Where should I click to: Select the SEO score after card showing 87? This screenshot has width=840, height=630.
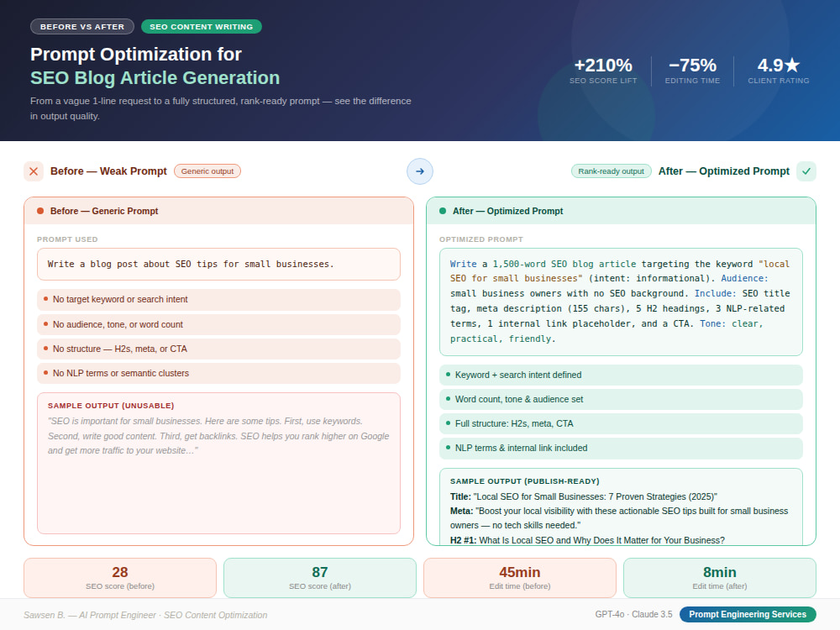pyautogui.click(x=320, y=578)
